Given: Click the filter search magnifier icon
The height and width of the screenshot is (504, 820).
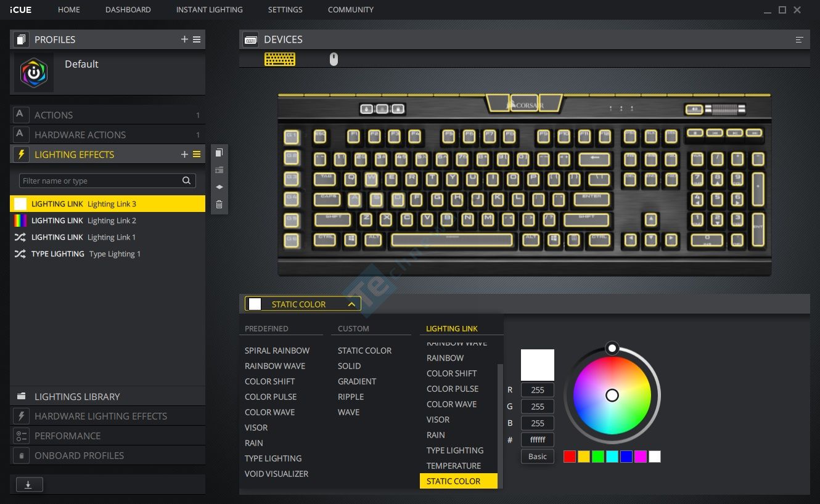Looking at the screenshot, I should [x=187, y=181].
